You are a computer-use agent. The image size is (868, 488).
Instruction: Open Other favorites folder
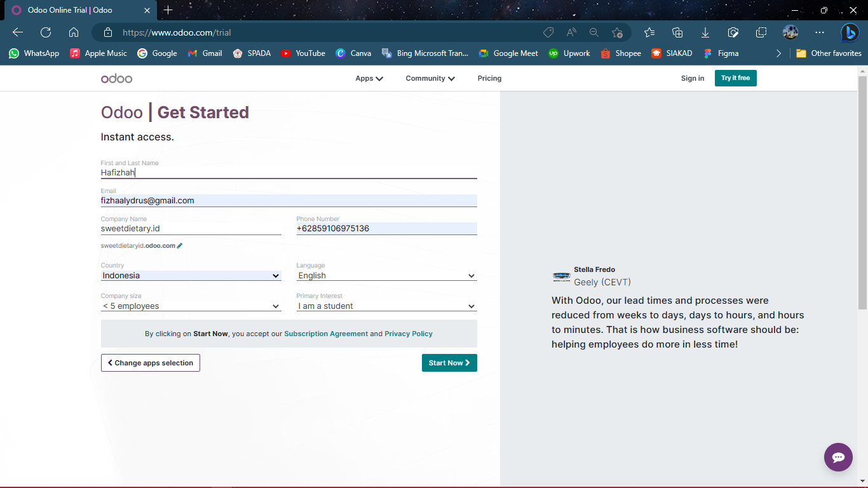(x=829, y=53)
